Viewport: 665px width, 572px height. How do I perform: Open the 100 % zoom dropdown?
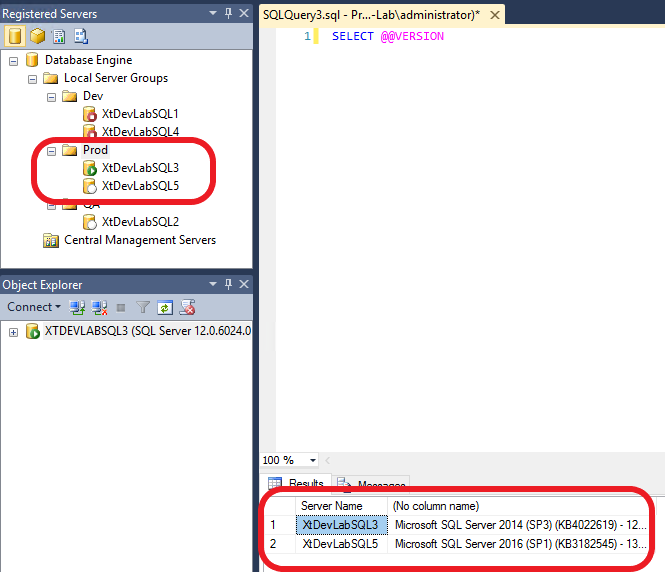313,460
